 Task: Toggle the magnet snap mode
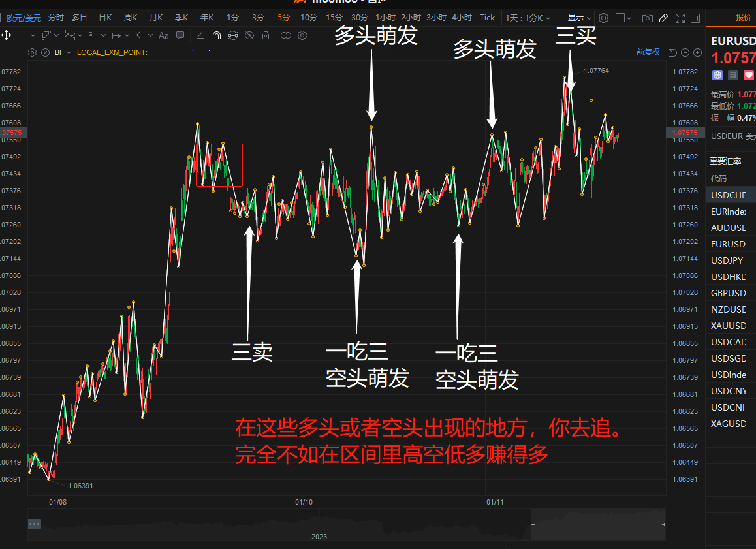(217, 35)
